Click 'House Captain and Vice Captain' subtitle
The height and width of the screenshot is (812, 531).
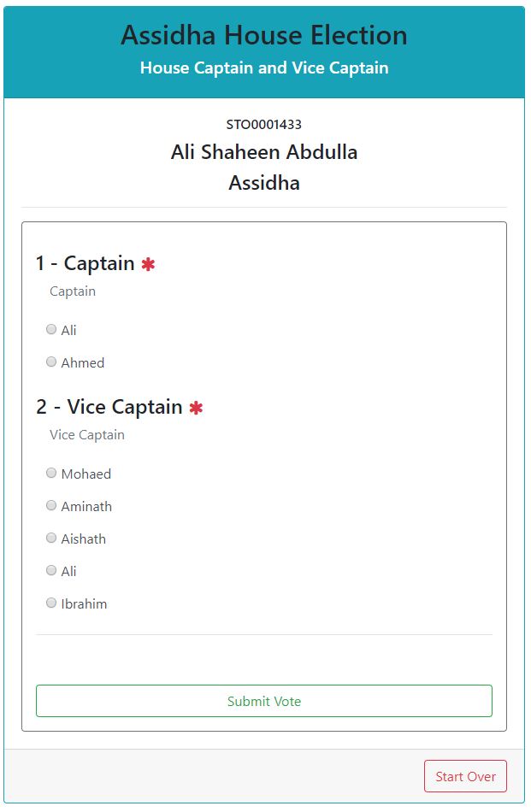pyautogui.click(x=264, y=68)
